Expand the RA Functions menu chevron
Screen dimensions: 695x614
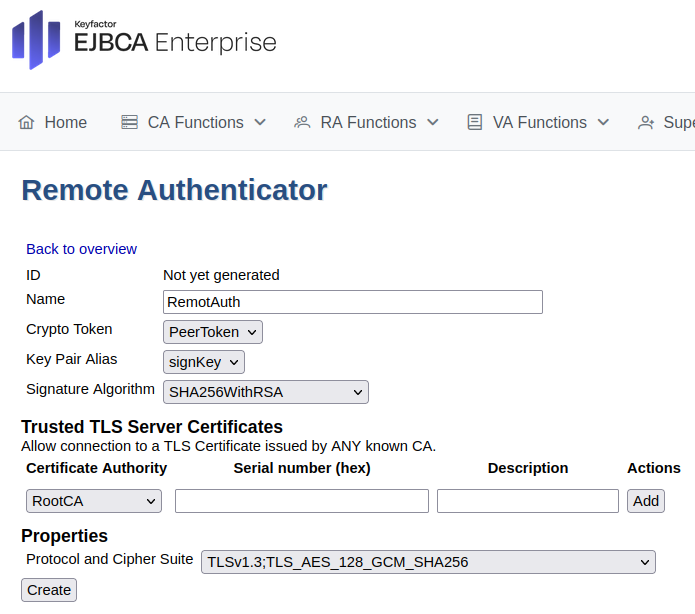tap(433, 122)
